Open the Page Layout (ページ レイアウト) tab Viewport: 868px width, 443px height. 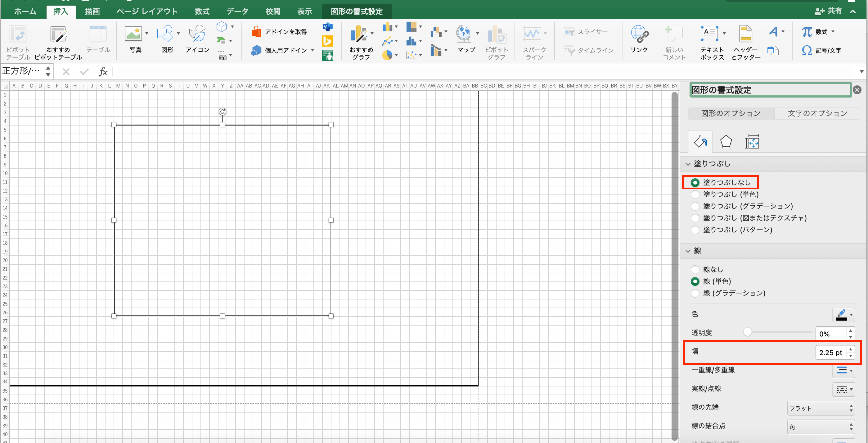147,11
